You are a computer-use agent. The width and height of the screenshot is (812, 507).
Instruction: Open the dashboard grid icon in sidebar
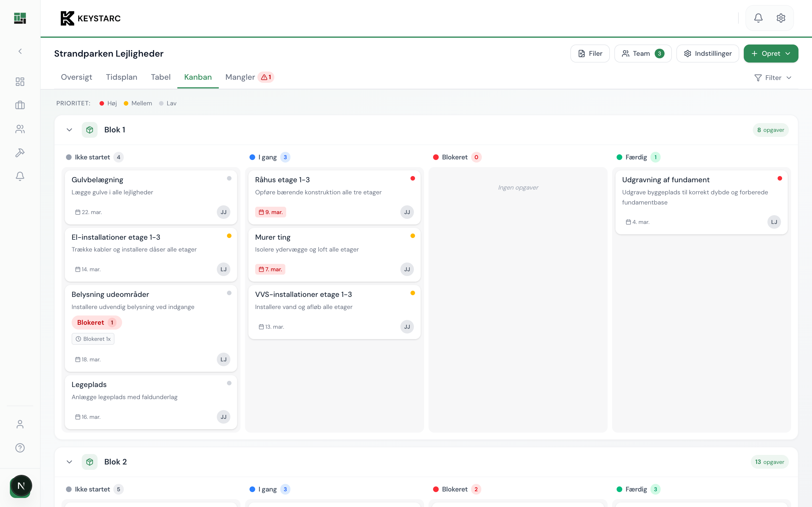tap(20, 81)
